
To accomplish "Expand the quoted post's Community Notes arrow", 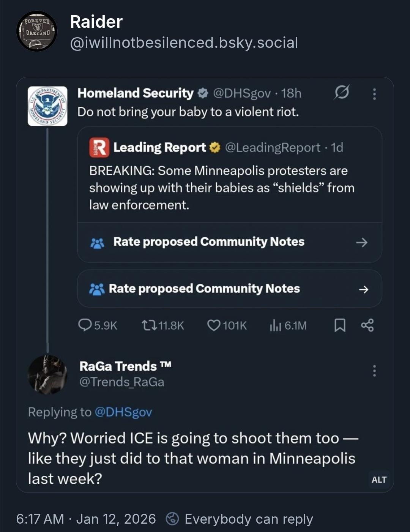I will tap(362, 242).
